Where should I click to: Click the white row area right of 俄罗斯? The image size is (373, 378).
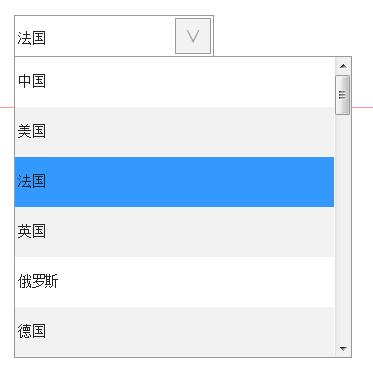coord(197,282)
